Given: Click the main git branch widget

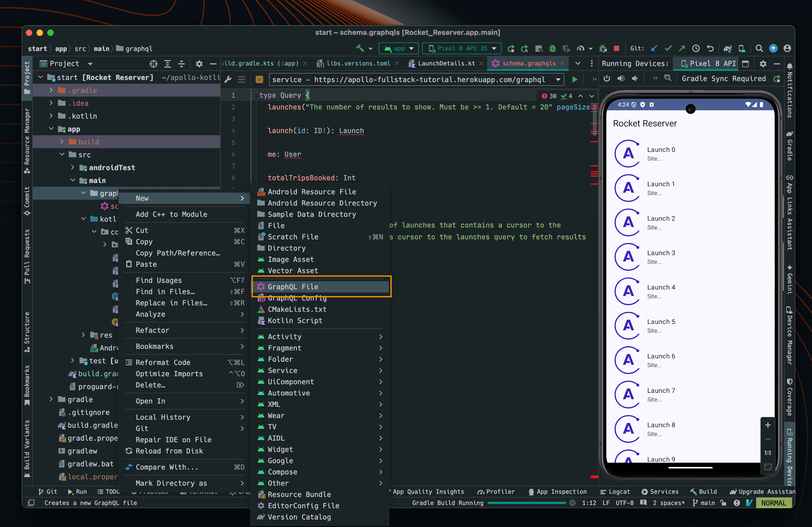Looking at the screenshot, I should [704, 503].
